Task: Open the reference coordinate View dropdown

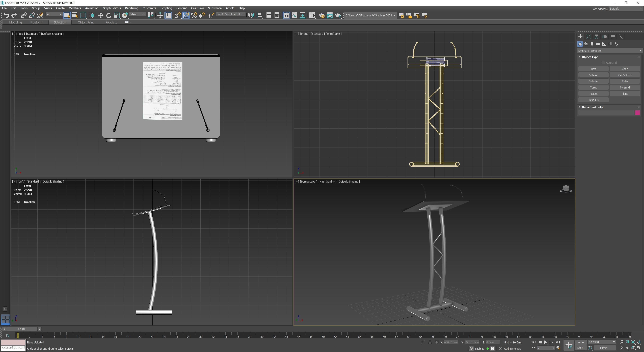Action: click(138, 14)
